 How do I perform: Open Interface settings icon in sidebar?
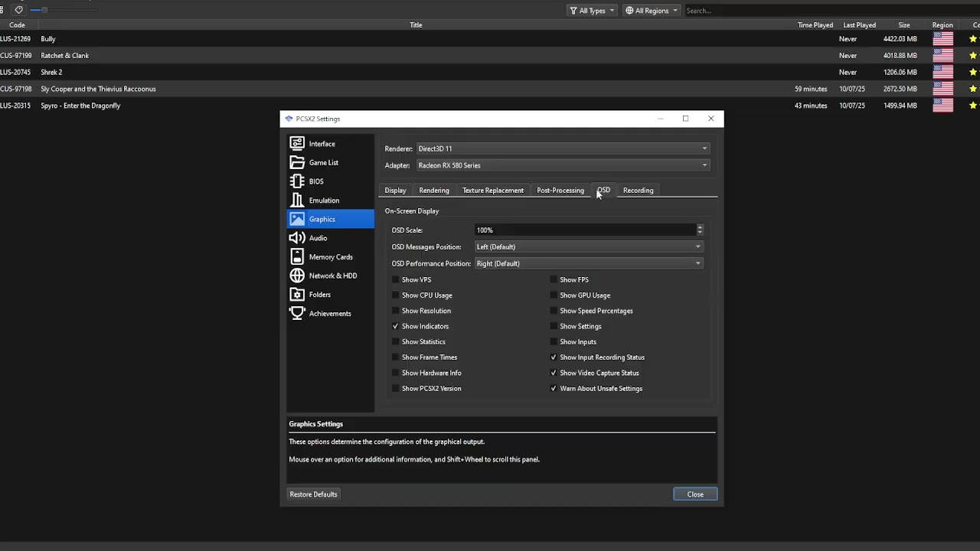(297, 144)
